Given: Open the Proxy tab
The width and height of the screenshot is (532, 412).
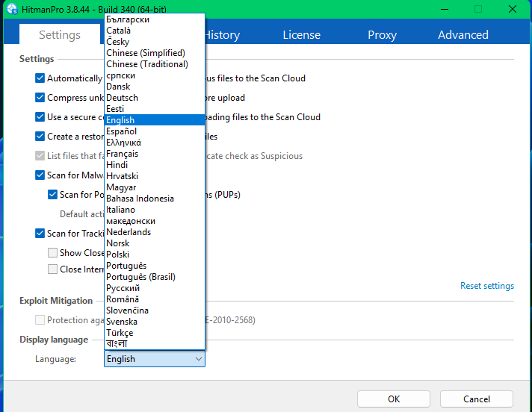Looking at the screenshot, I should [382, 35].
